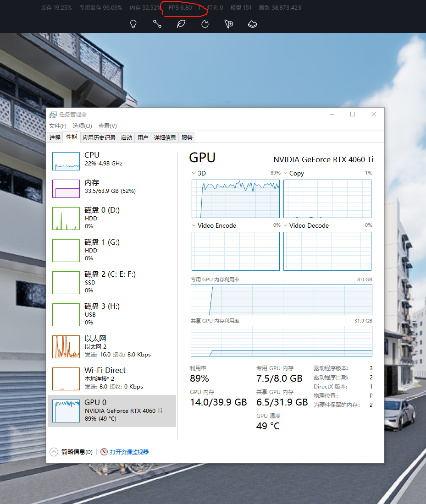Open the Copy engine graph dropdown

click(x=285, y=174)
